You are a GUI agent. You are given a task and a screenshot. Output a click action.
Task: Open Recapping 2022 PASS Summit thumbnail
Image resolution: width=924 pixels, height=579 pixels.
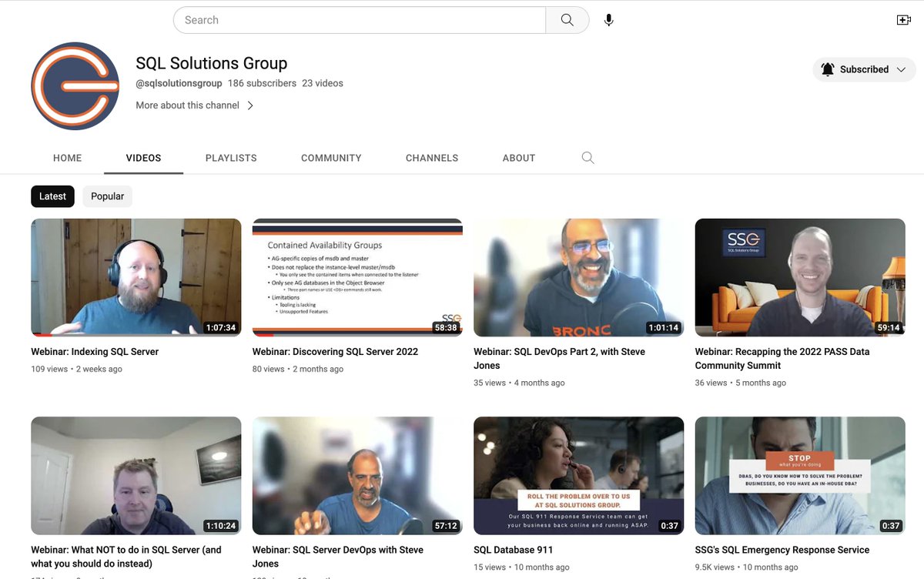point(800,278)
